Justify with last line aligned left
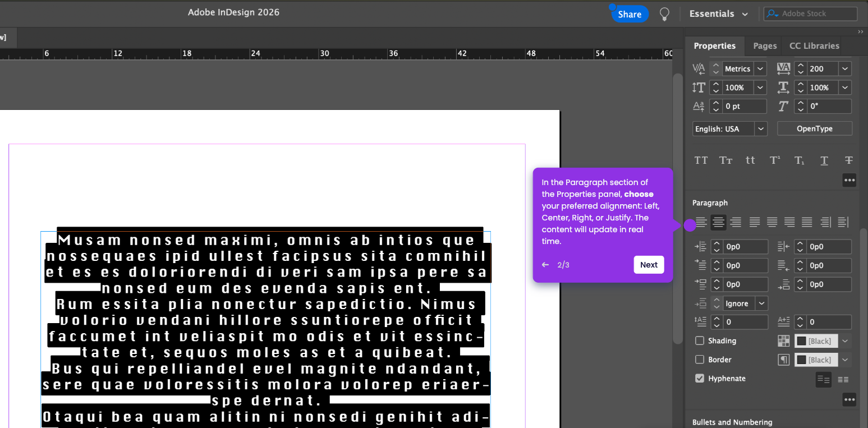 [755, 222]
